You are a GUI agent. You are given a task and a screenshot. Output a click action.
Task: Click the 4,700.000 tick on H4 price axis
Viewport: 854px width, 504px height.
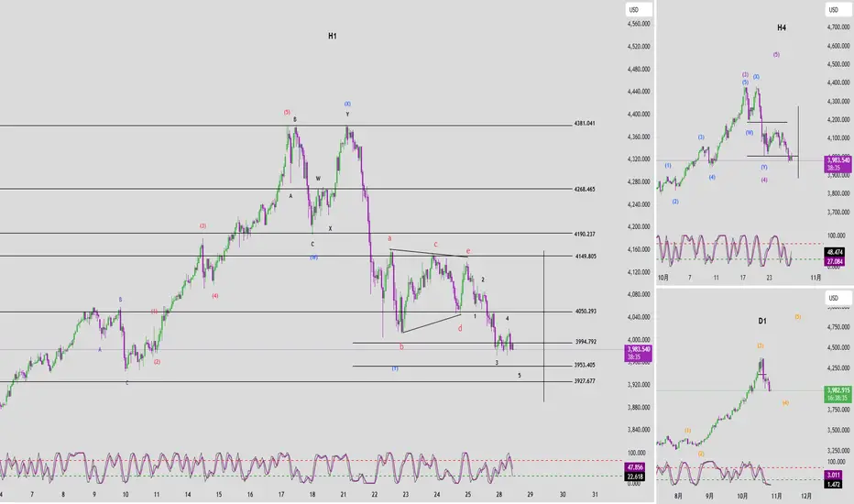pyautogui.click(x=838, y=27)
